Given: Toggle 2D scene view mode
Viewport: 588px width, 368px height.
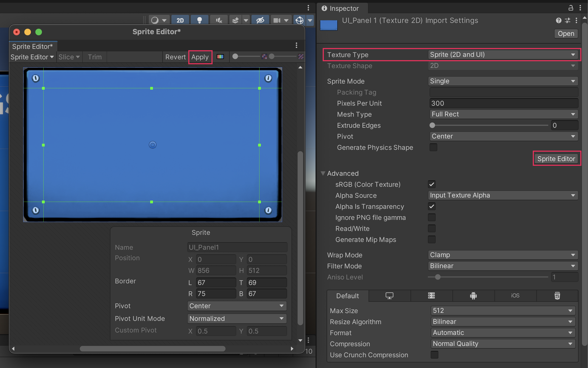Looking at the screenshot, I should click(x=180, y=20).
